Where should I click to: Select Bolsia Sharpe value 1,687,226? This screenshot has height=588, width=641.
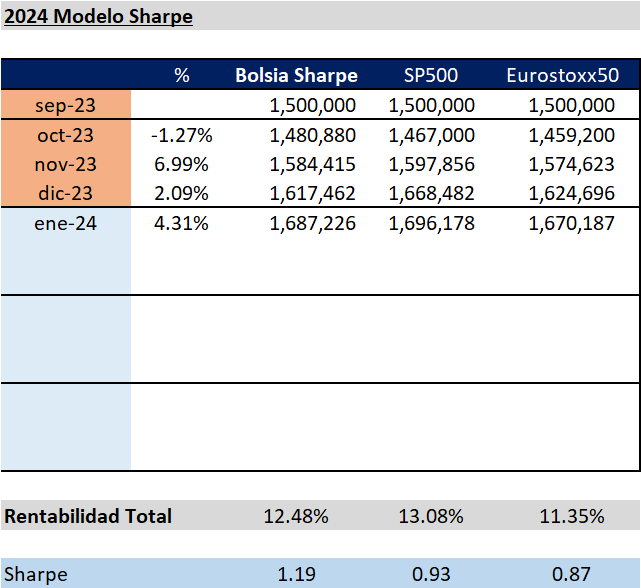313,224
